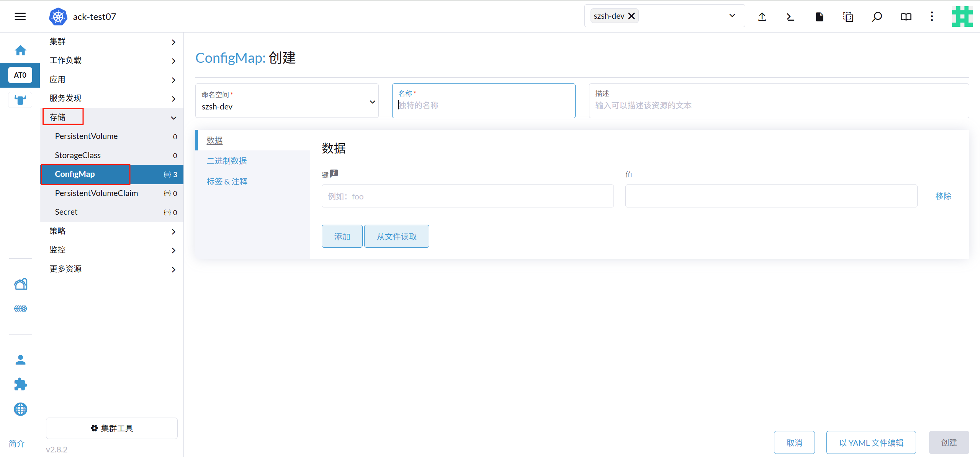
Task: Remove the szsh-dev namespace filter tag
Action: (632, 16)
